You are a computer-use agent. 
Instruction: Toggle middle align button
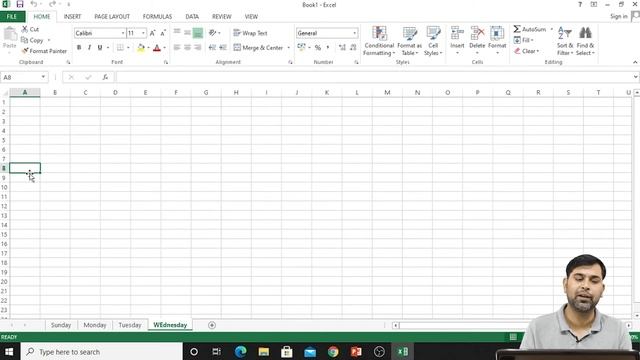(x=187, y=33)
